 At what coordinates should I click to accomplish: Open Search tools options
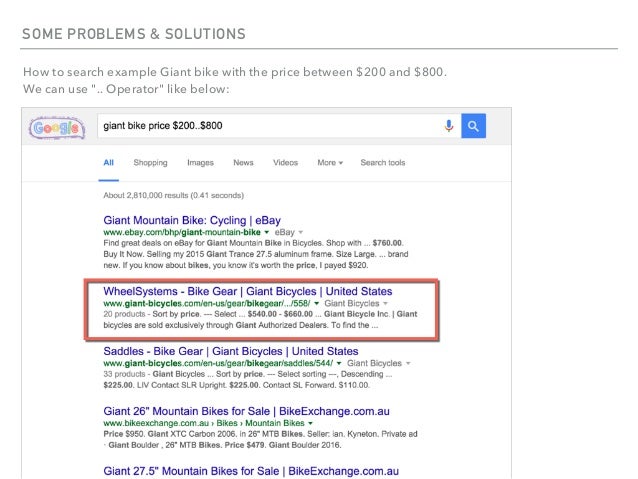click(x=382, y=163)
